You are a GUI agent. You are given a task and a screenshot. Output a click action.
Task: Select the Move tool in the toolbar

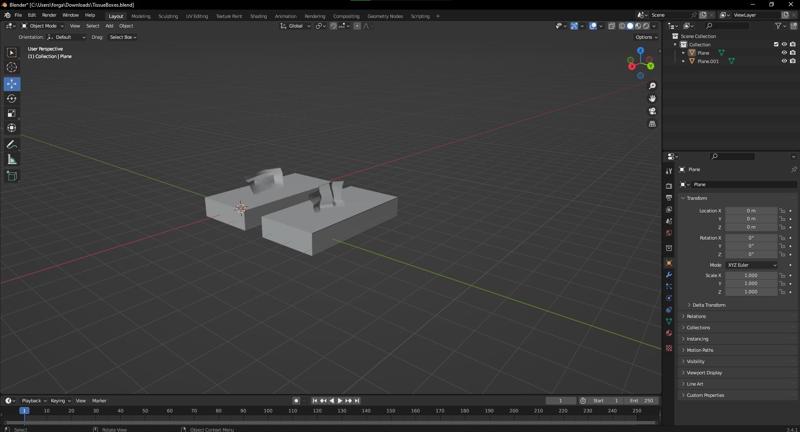click(12, 84)
